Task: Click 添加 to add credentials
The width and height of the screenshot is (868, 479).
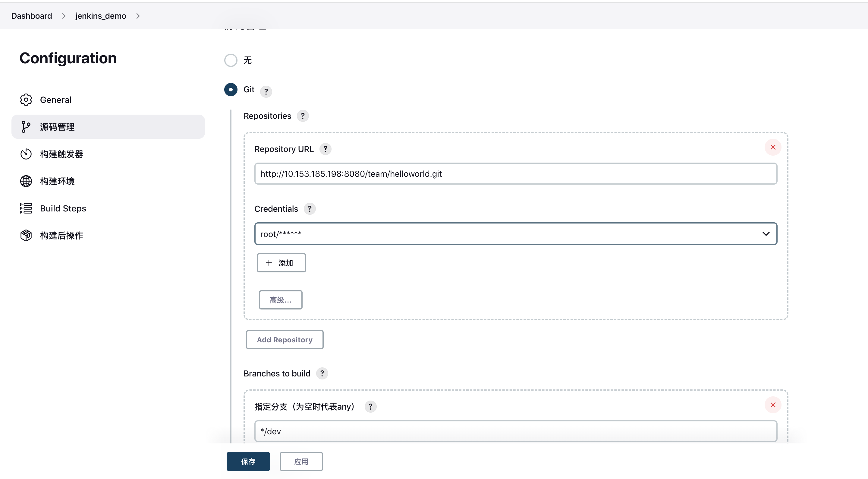Action: pos(281,263)
